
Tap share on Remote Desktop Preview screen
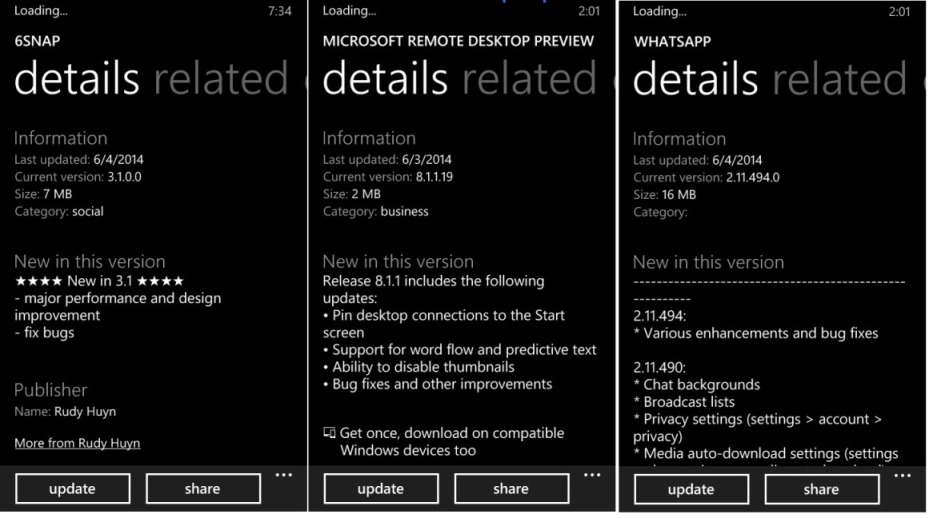511,489
